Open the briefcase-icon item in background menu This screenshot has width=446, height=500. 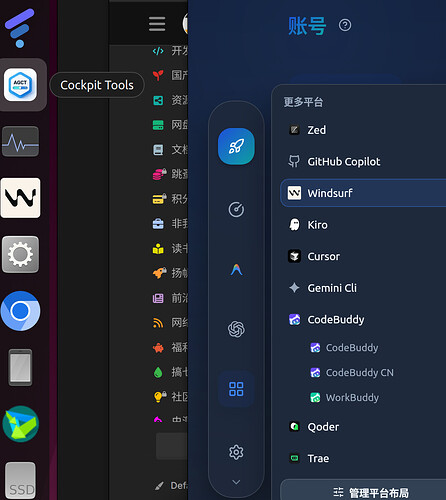(170, 224)
